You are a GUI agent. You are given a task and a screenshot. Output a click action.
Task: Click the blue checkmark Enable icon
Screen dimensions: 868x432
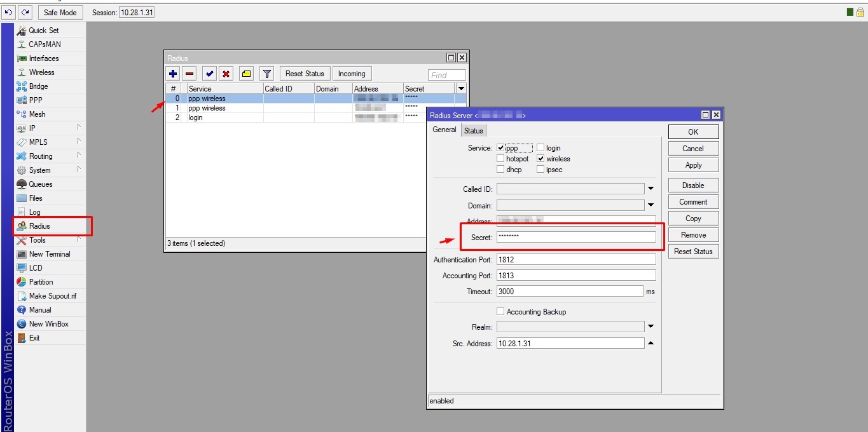click(x=209, y=74)
